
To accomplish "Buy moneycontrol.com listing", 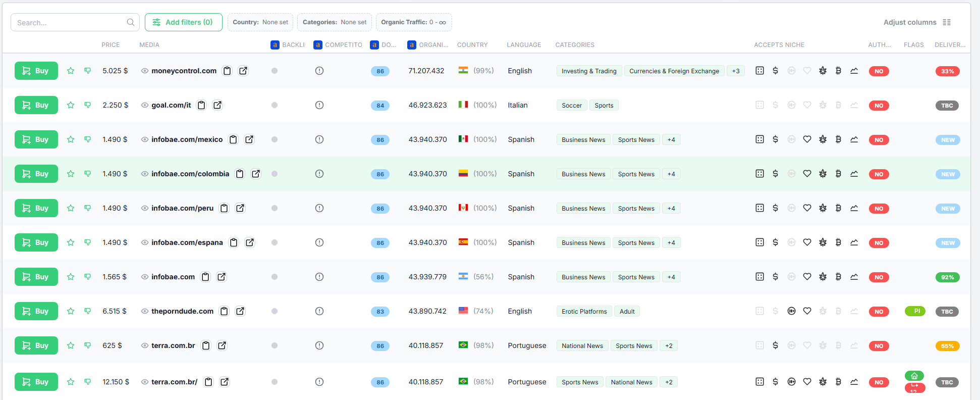I will point(36,71).
